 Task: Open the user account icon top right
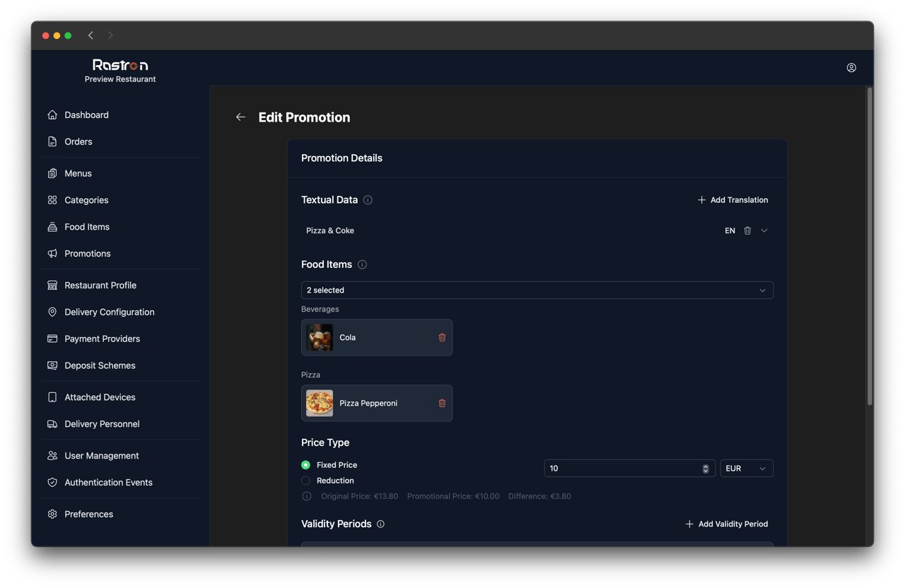851,68
